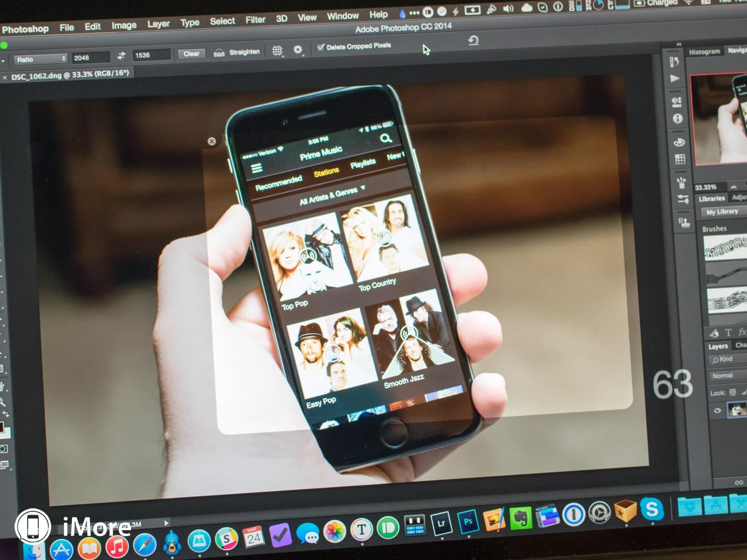Open the 3D properties panel icon

pyautogui.click(x=676, y=102)
